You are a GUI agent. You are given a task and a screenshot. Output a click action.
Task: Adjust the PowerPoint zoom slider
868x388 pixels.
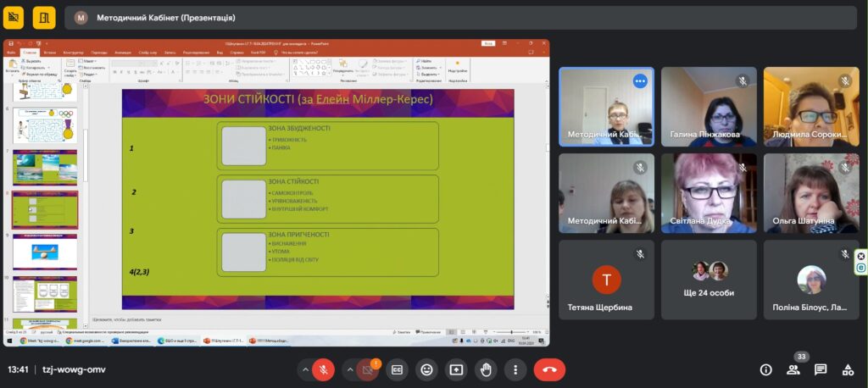click(x=510, y=332)
